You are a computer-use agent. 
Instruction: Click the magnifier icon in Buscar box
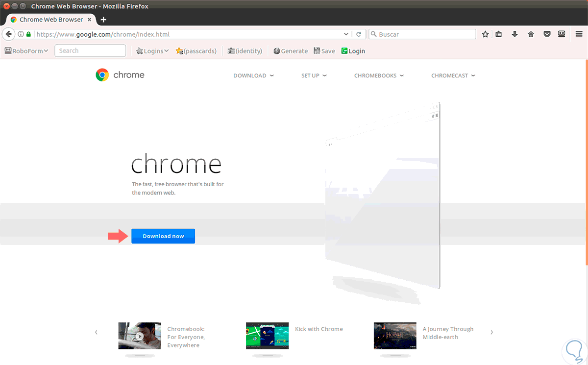click(x=374, y=34)
